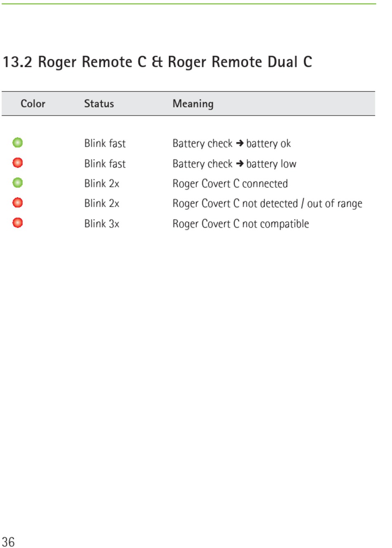392x548 pixels.
Task: Click the arrow in battery low row
Action: pyautogui.click(x=240, y=163)
